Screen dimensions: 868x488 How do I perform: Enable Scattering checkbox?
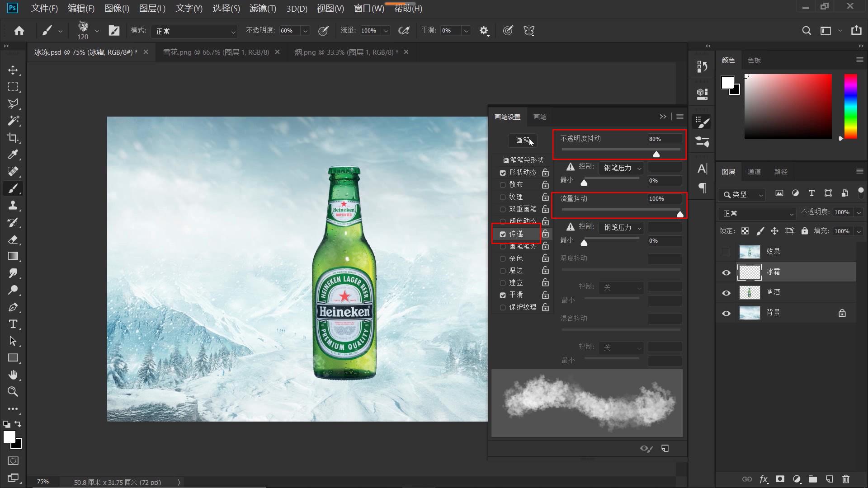pos(503,185)
